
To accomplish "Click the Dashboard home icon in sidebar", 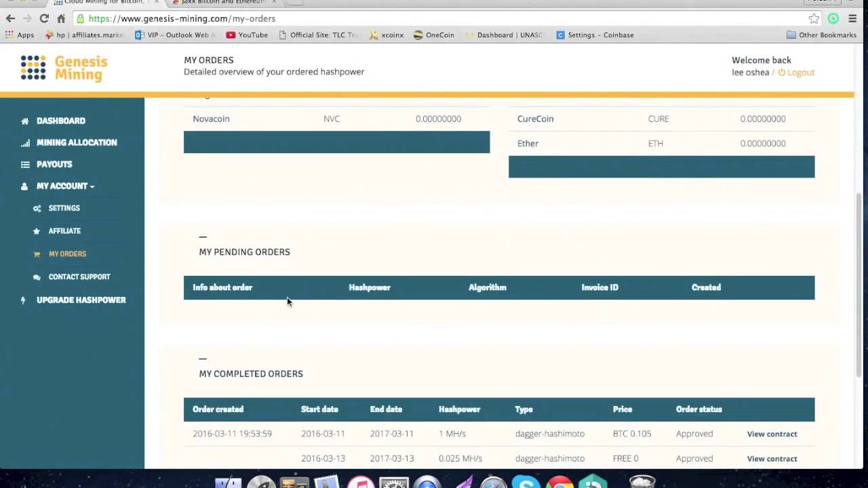I will (x=25, y=121).
